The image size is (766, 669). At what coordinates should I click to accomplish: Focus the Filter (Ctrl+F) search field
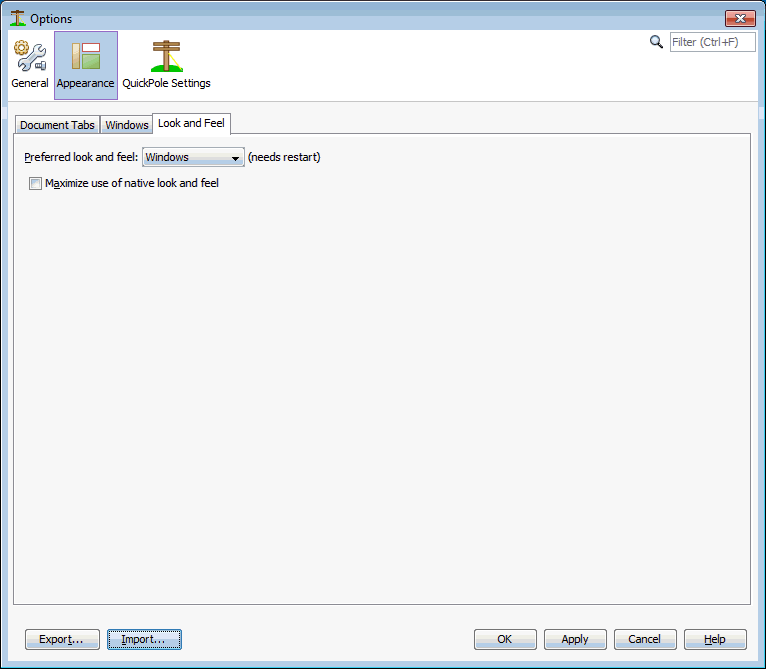(x=712, y=42)
